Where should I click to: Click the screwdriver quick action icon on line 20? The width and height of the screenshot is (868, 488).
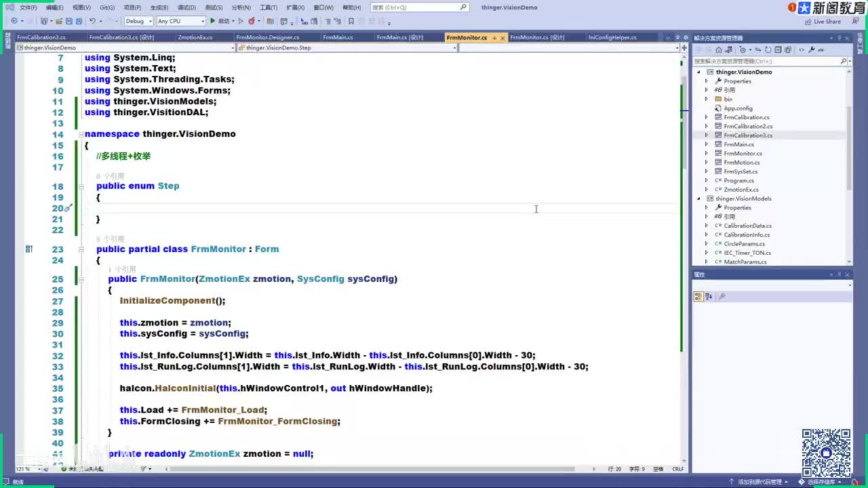68,208
